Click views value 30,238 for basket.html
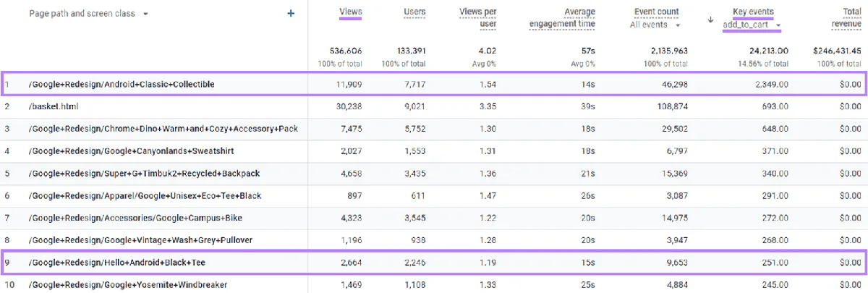This screenshot has width=868, height=293. coord(348,106)
